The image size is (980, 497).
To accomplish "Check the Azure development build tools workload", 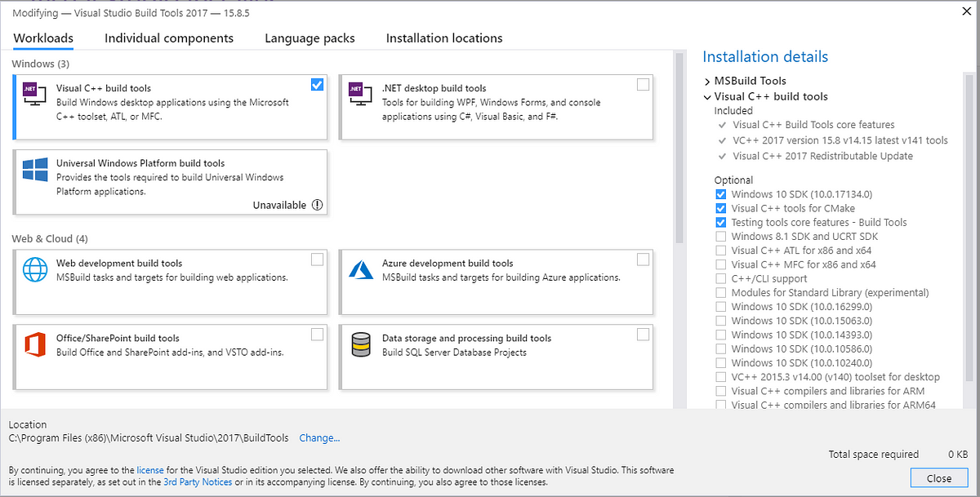I will tap(643, 260).
